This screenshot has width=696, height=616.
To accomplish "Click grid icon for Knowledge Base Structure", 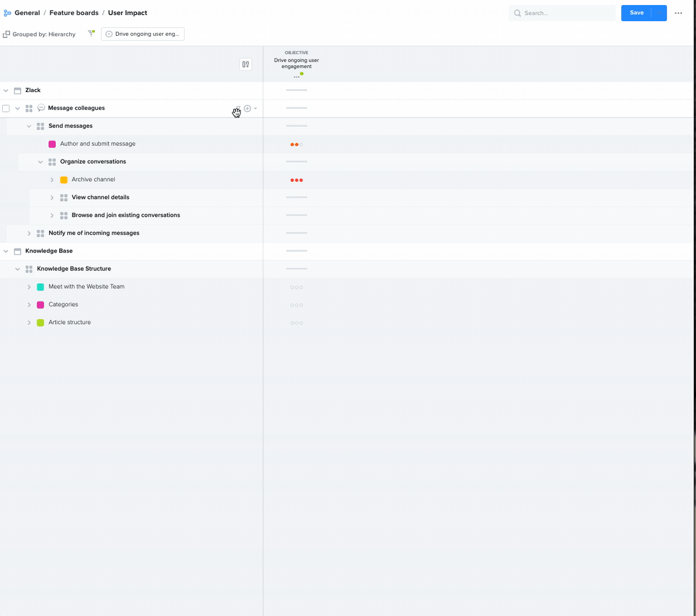I will point(29,269).
